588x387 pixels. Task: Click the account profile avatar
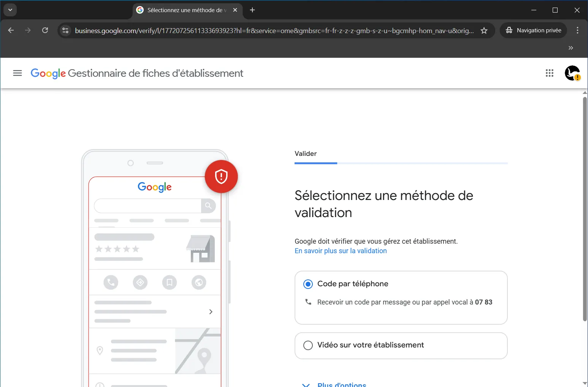572,73
